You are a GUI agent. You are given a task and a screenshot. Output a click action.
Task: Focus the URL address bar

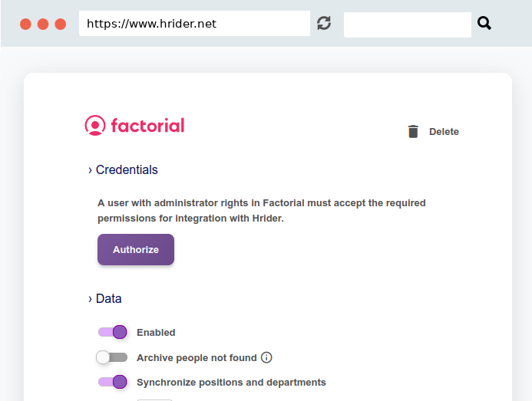coord(194,24)
